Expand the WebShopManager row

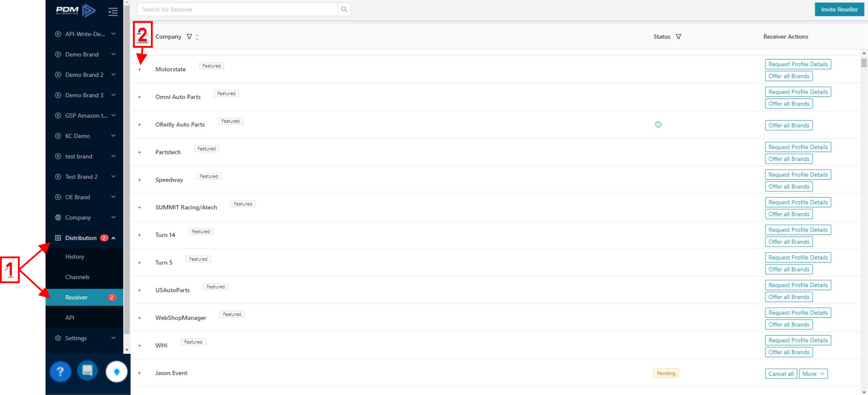click(140, 318)
